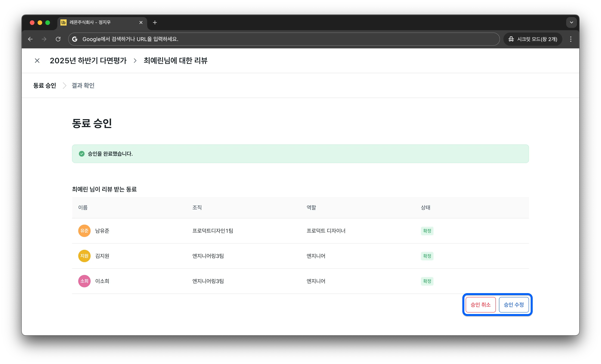Screen dimensions: 601x364
Task: Click the browser forward arrow
Action: 44,39
